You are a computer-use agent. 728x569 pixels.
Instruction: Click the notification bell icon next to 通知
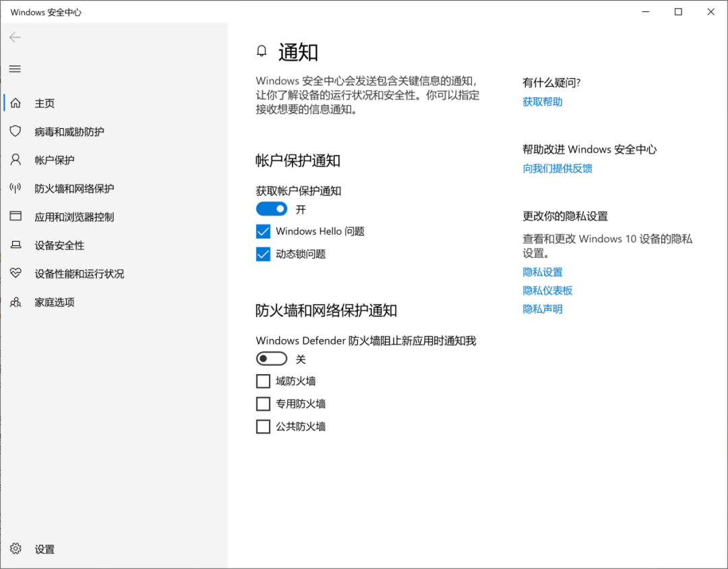(262, 51)
